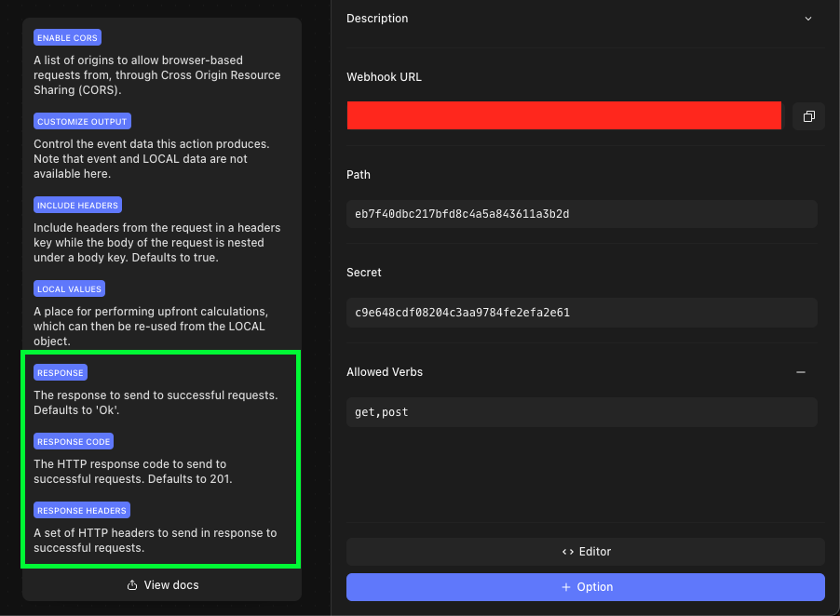Click the plus icon on the Option button
The width and height of the screenshot is (840, 616).
click(565, 587)
